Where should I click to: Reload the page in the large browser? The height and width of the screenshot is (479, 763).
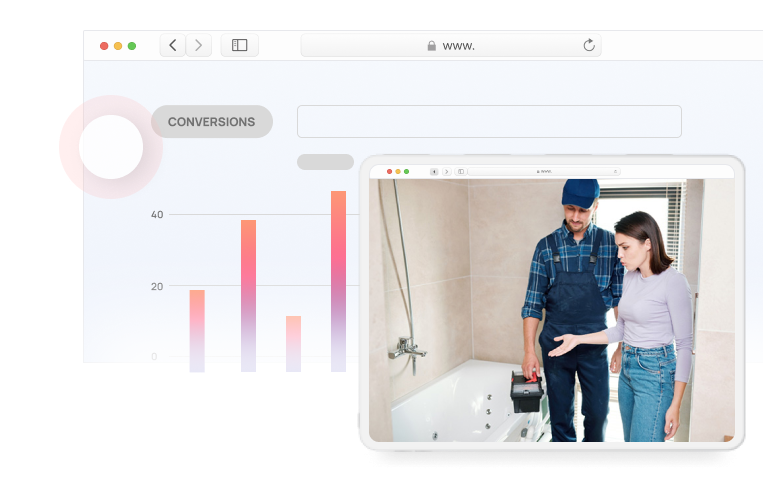589,45
